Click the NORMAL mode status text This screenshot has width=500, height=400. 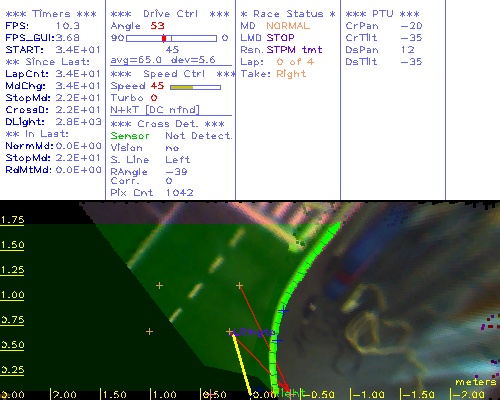(x=288, y=26)
